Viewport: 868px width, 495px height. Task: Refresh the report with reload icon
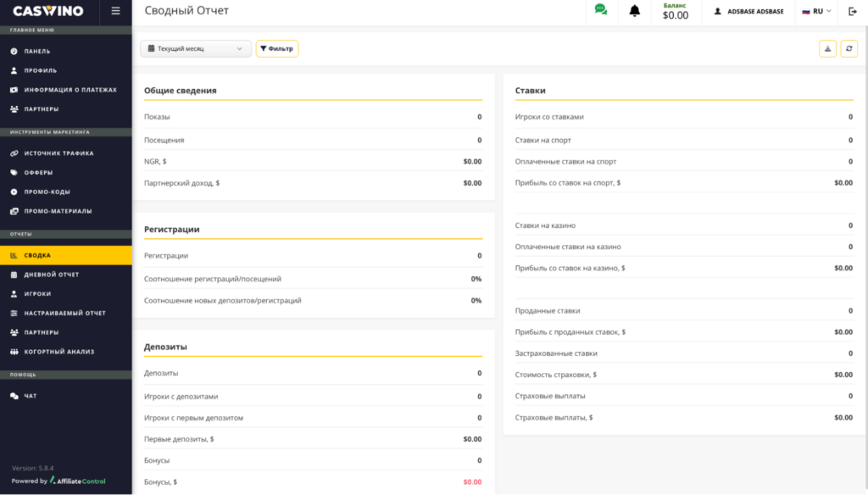point(849,48)
